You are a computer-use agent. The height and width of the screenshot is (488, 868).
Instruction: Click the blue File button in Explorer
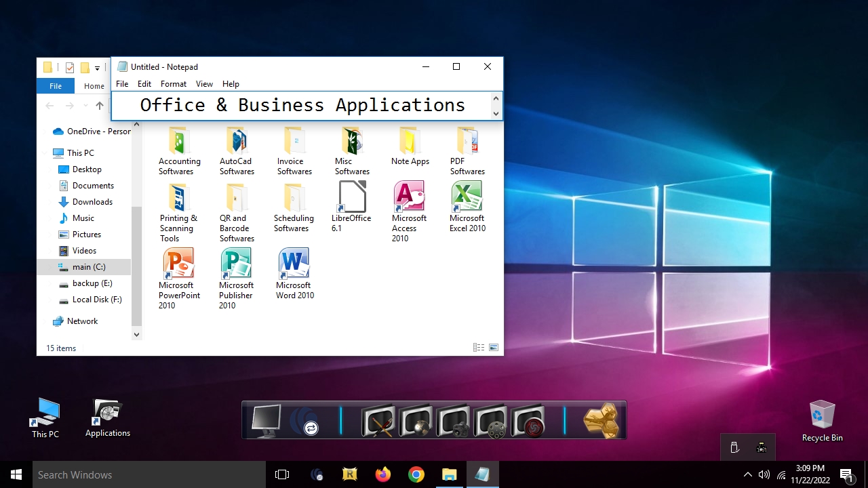click(x=56, y=86)
